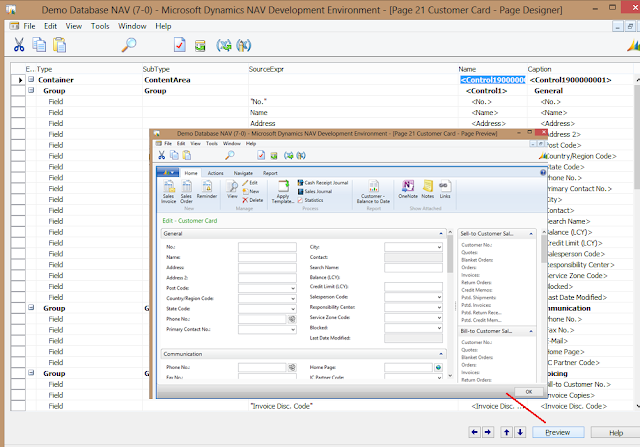Collapse the Container ContentArea row
This screenshot has height=447, width=640.
[x=31, y=80]
